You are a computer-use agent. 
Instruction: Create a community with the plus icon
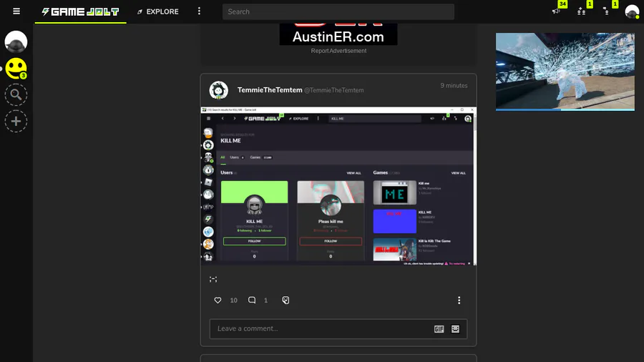pyautogui.click(x=16, y=122)
